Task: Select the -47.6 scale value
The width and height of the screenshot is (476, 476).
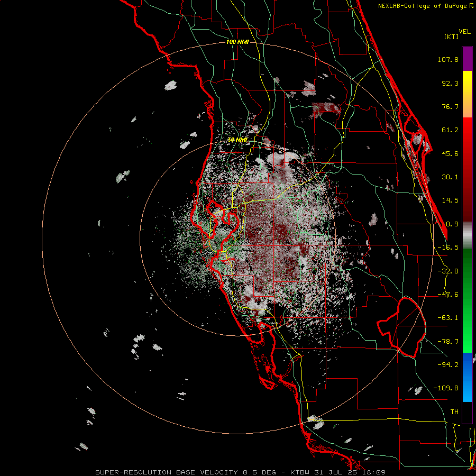Action: click(x=448, y=295)
